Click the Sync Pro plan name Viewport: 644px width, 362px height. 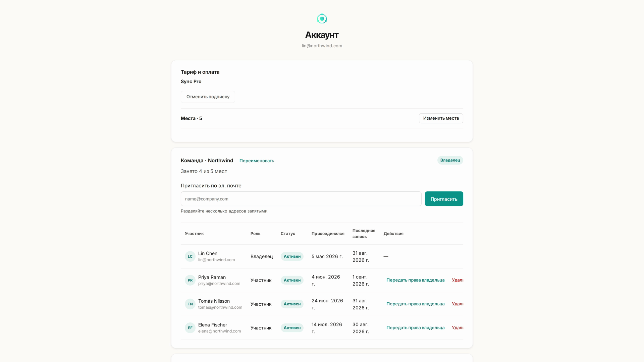[x=191, y=81]
